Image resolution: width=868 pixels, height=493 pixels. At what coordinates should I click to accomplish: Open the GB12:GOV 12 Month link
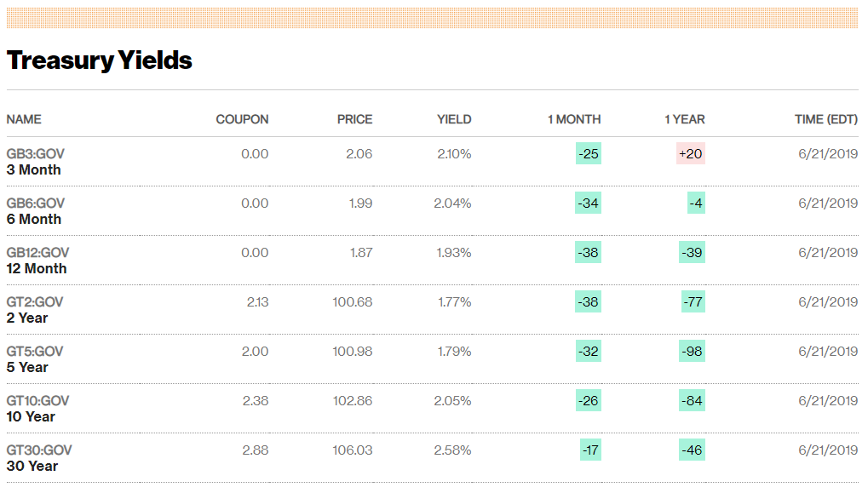[37, 261]
